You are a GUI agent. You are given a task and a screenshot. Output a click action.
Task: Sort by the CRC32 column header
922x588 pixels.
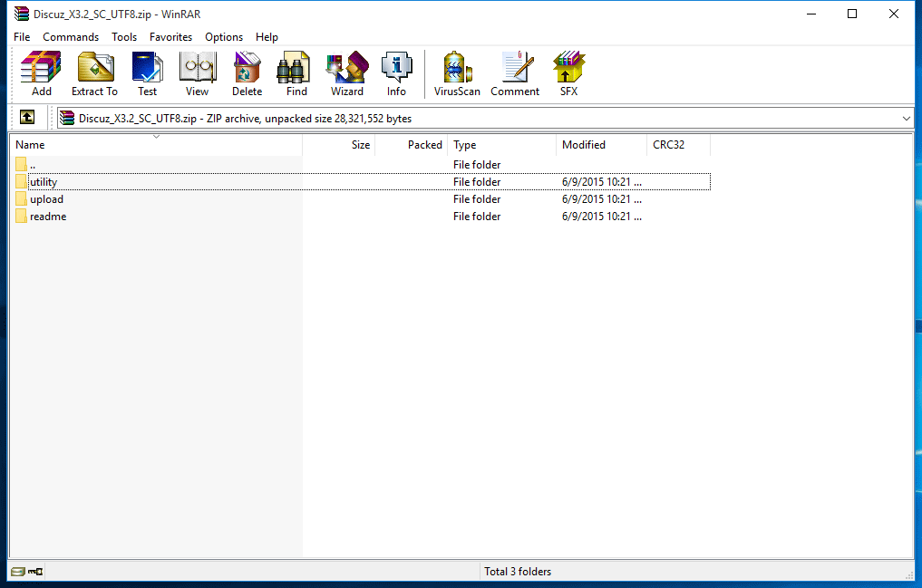click(x=678, y=144)
